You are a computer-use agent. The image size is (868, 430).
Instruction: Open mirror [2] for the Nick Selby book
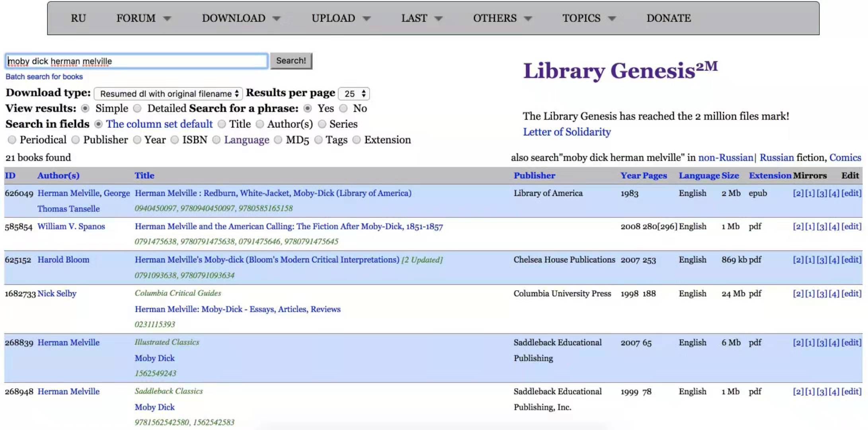point(798,293)
